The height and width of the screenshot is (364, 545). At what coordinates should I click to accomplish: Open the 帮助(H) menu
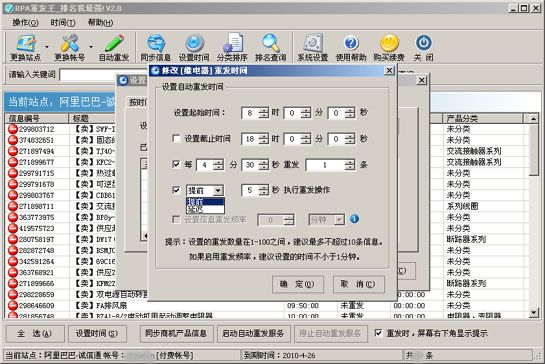coord(100,23)
